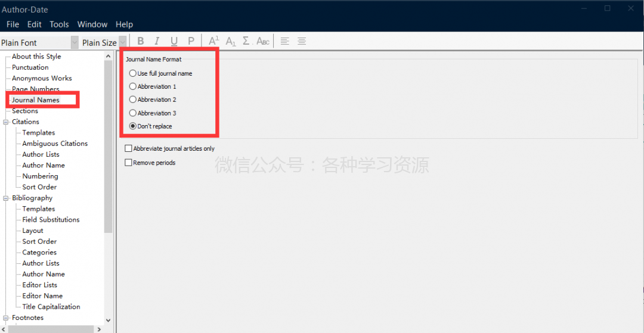The image size is (644, 333).
Task: Toggle Bold formatting in the toolbar
Action: 141,41
